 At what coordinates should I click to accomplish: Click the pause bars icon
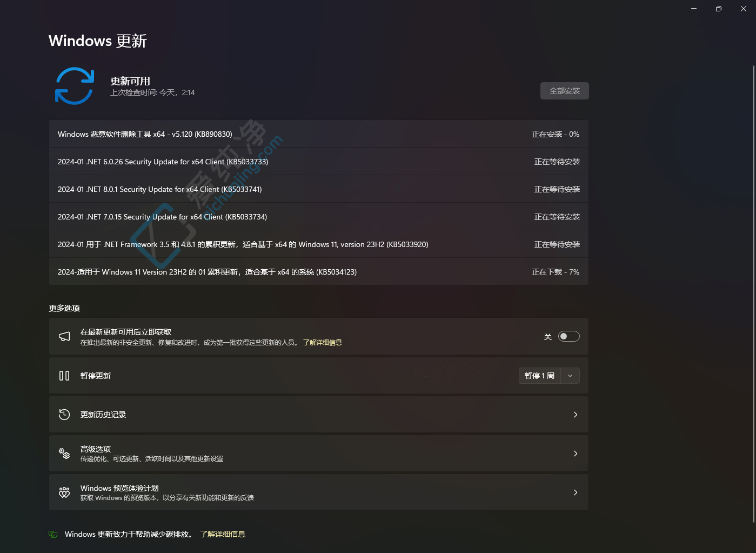tap(64, 376)
